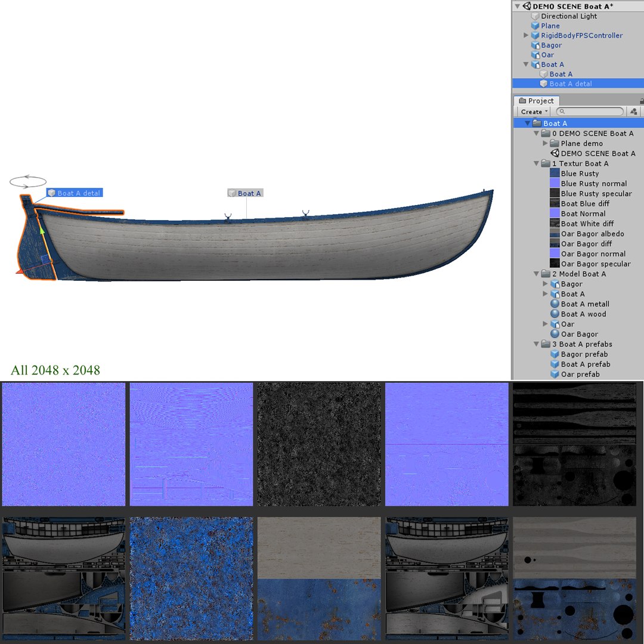The height and width of the screenshot is (644, 644).
Task: Open the black oar specular map thumbnail
Action: tap(575, 444)
